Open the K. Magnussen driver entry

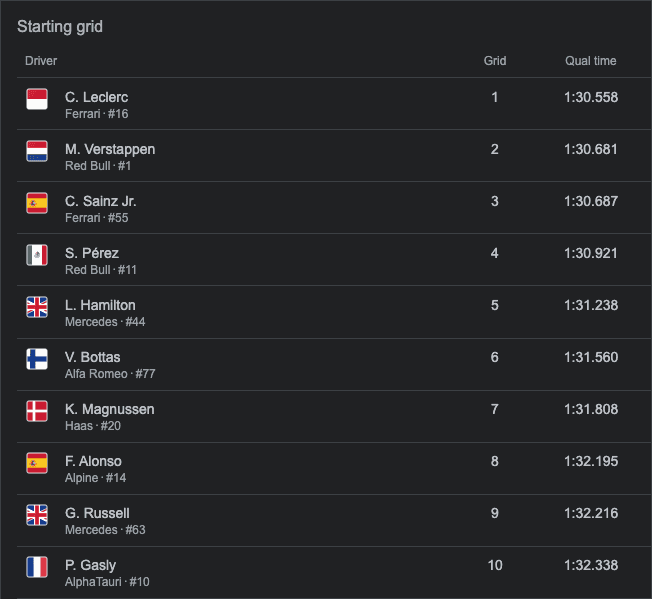click(x=110, y=409)
